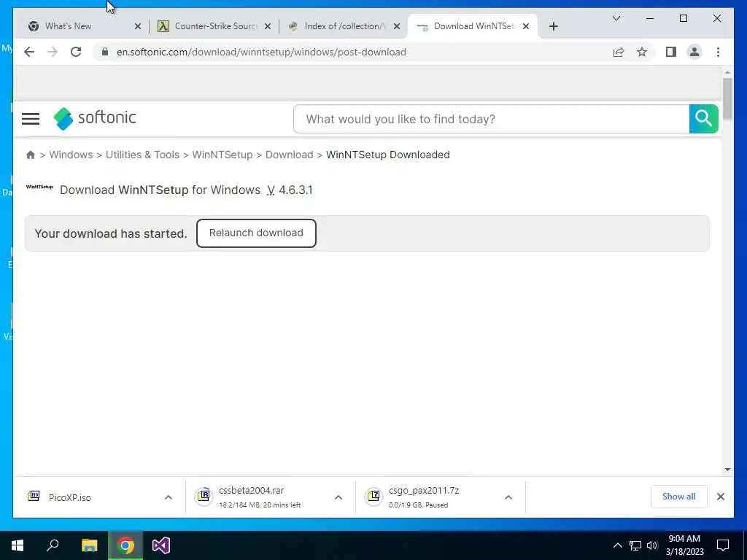Close the Counter-Strike Source tab
This screenshot has width=747, height=560.
(x=268, y=26)
